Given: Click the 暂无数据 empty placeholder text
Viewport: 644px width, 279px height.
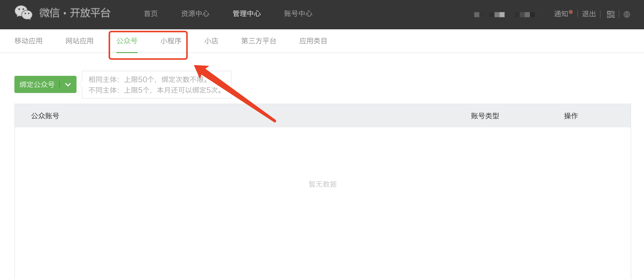Looking at the screenshot, I should pos(323,184).
